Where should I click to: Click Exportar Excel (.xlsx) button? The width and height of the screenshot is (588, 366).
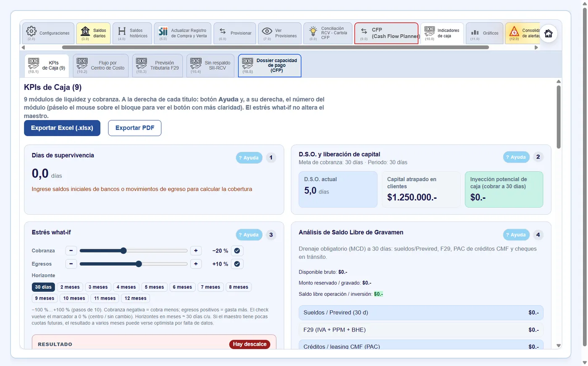62,128
